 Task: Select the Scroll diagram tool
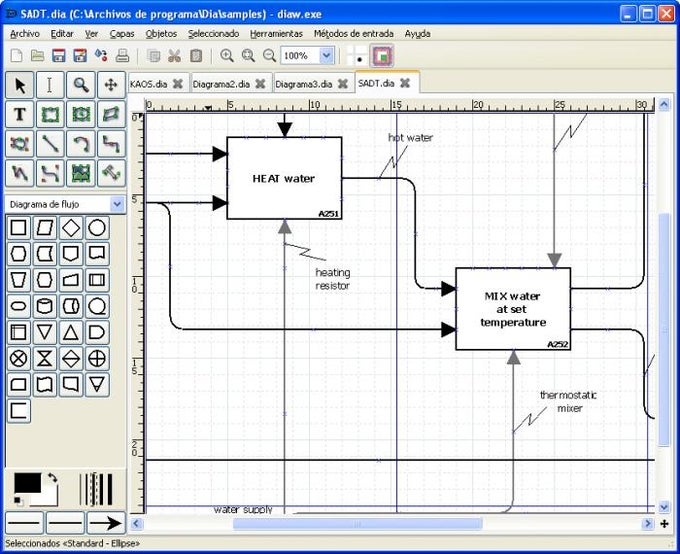(x=111, y=85)
